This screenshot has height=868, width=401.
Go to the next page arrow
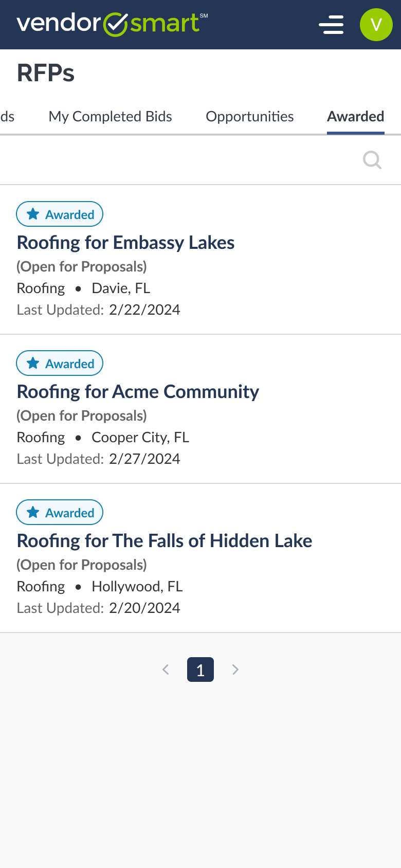click(235, 670)
